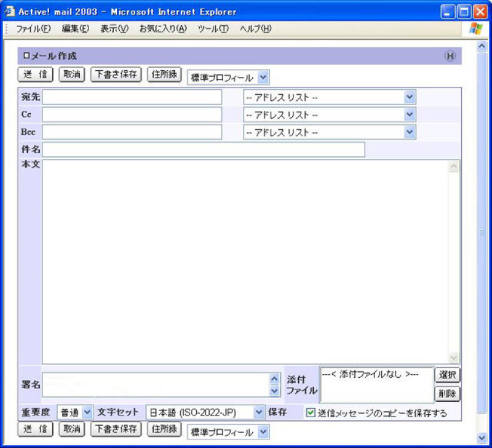The image size is (492, 448).
Task: Open the 表示(V) menu
Action: pyautogui.click(x=114, y=29)
